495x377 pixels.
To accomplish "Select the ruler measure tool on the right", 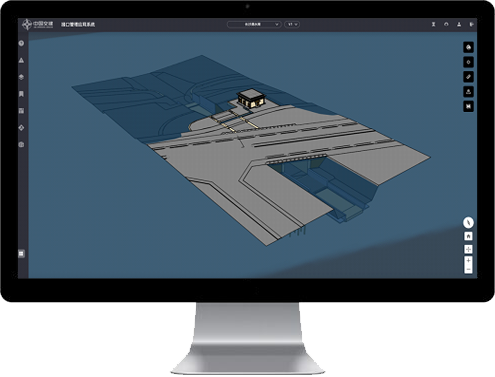I will coord(468,77).
